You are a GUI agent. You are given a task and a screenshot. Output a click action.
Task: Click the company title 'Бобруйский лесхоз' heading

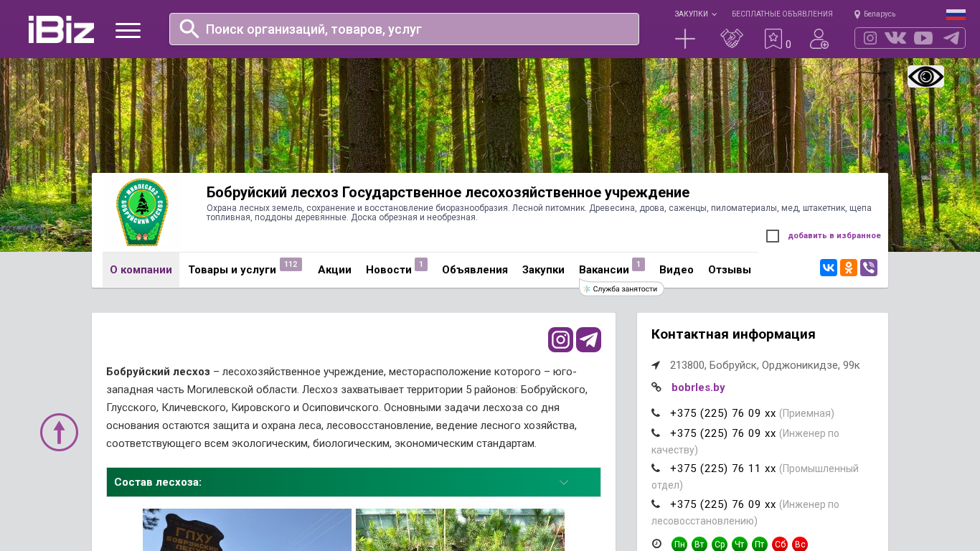[x=448, y=192]
